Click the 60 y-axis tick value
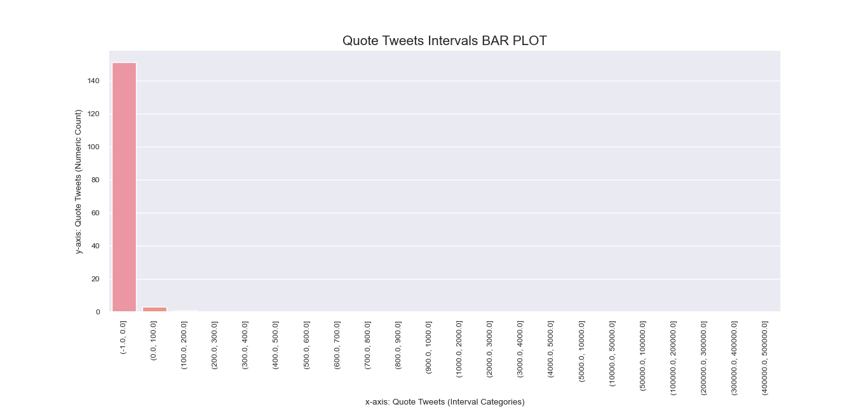868x416 pixels. 96,213
